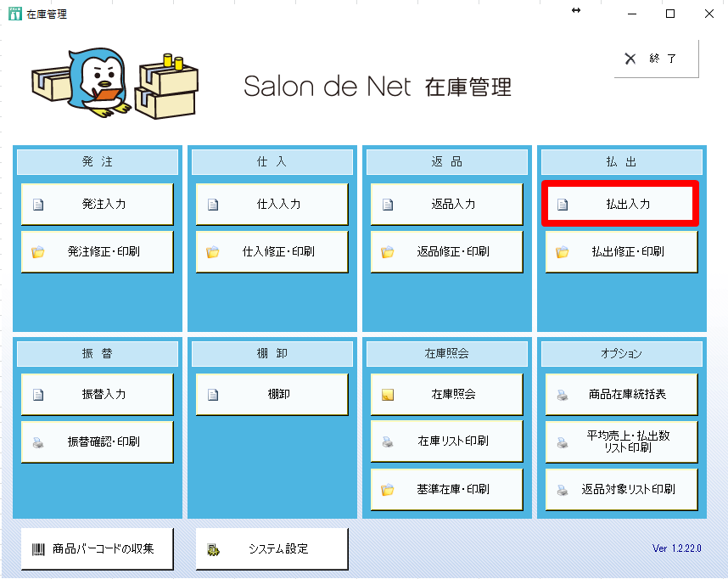Viewport: 728px width, 579px height.
Task: Open 払出修正・印刷 for withdrawal edits
Action: tap(621, 251)
